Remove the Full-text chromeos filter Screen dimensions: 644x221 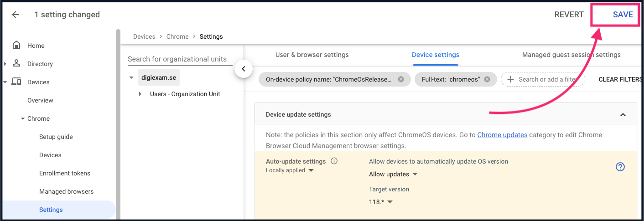pos(487,79)
